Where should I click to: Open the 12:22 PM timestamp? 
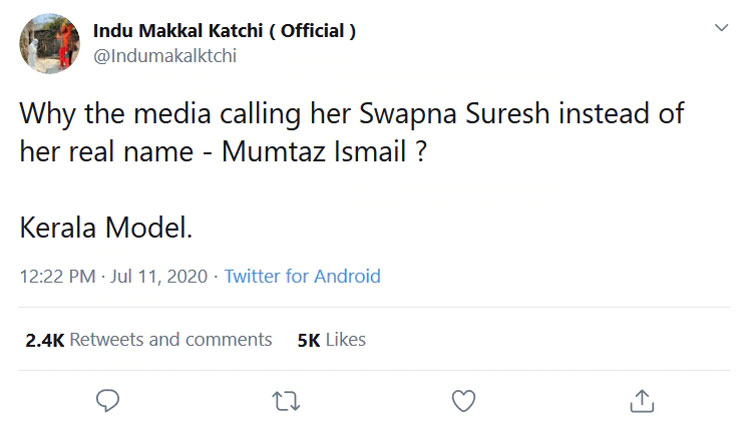[x=58, y=276]
